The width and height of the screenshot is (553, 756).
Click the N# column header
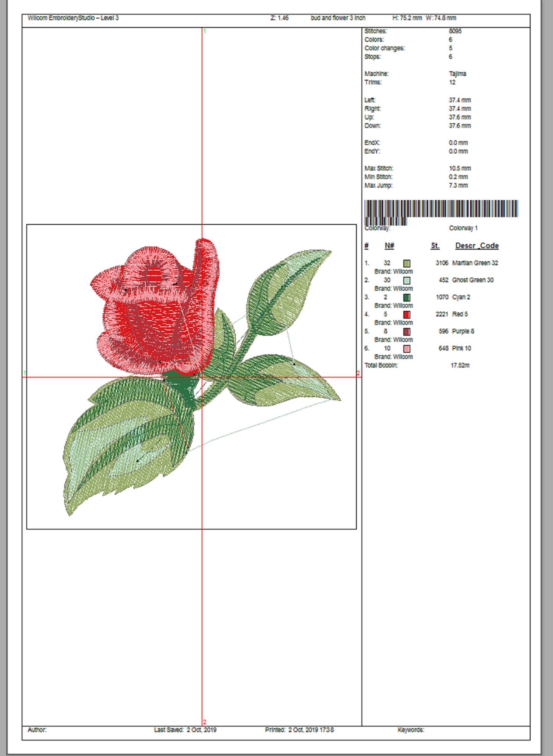point(389,246)
